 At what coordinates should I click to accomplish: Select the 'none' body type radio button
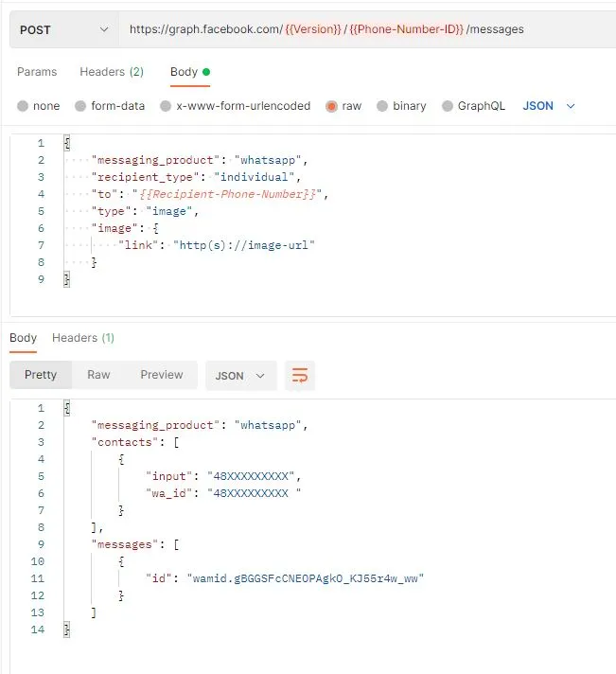[24, 106]
